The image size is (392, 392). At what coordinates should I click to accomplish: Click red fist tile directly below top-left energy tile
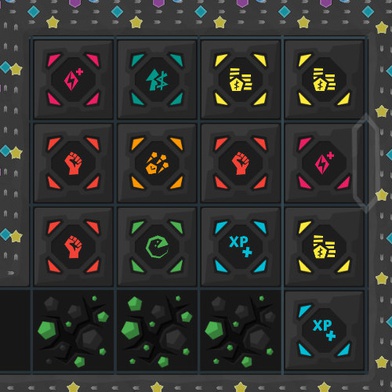coord(73,163)
